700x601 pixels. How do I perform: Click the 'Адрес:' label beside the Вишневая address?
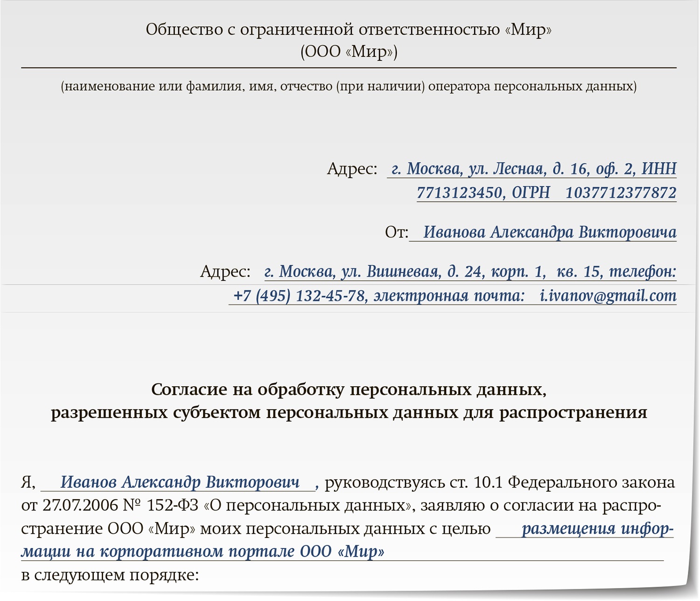(225, 271)
